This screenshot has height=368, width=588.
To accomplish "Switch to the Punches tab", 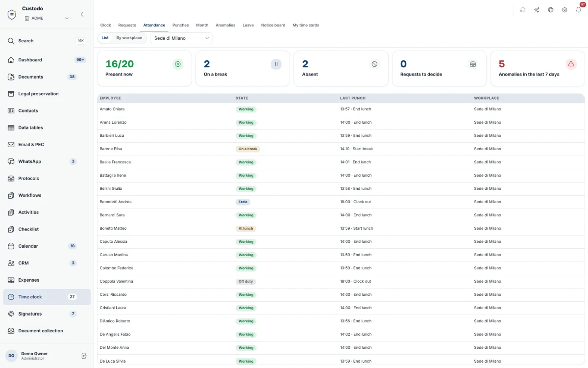I will [x=181, y=25].
